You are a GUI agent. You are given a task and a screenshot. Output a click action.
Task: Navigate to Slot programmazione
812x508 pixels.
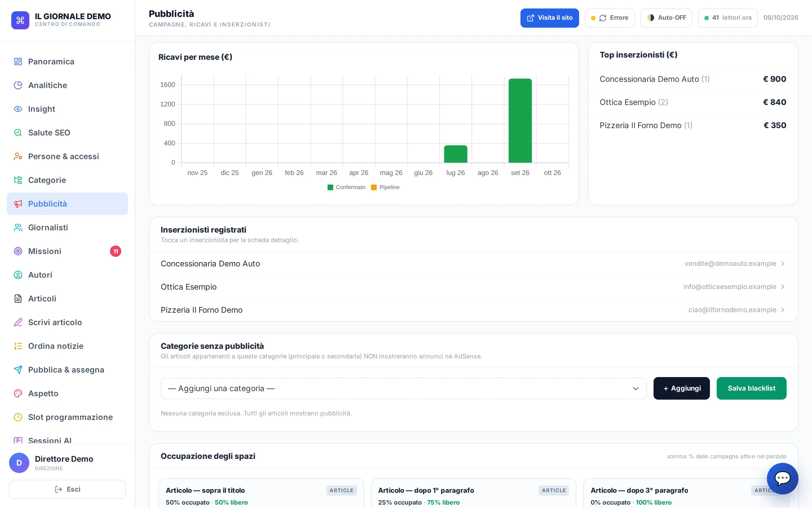(x=67, y=417)
